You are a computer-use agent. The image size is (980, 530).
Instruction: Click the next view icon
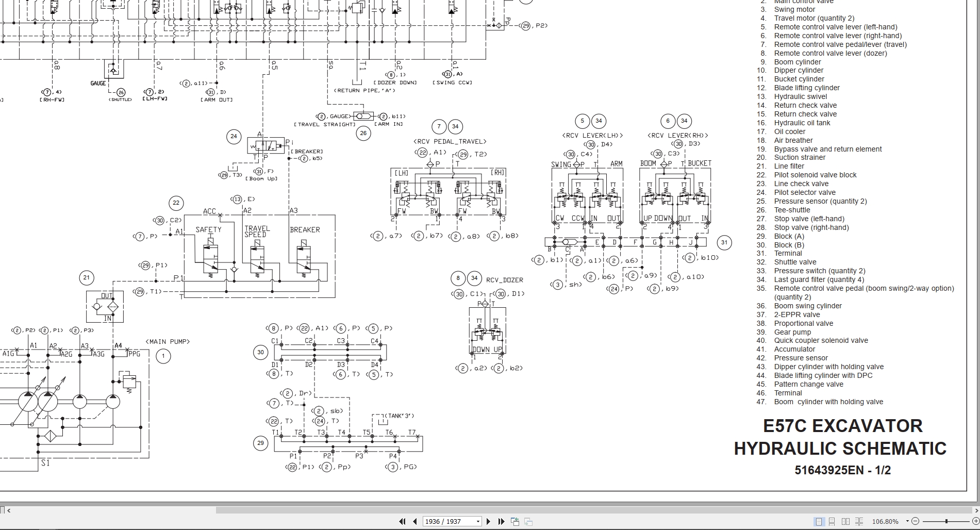pos(528,521)
